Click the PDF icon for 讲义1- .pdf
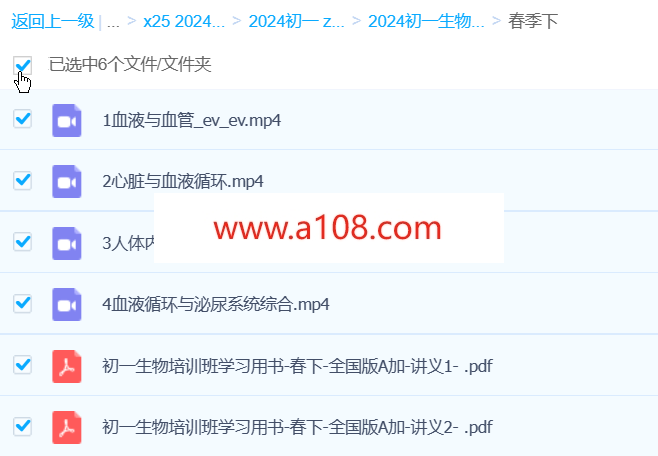The width and height of the screenshot is (658, 456). [x=67, y=366]
